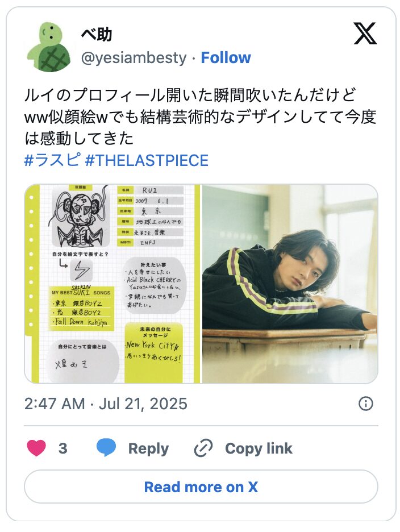Click the chain link copy icon

tap(203, 448)
